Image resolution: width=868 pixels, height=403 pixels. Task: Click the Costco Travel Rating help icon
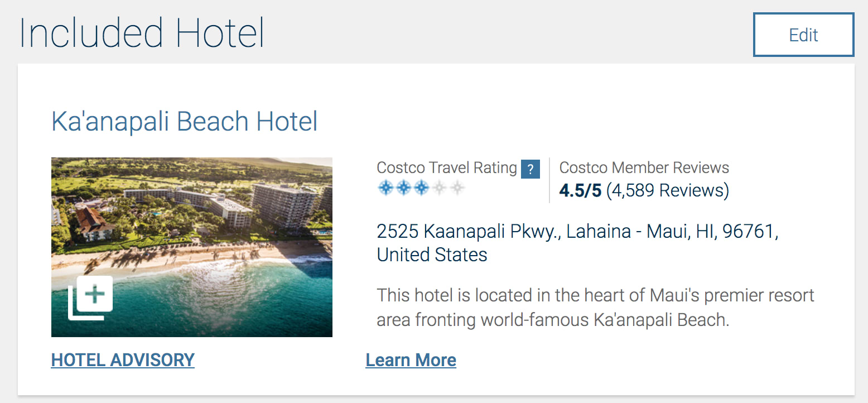click(531, 169)
